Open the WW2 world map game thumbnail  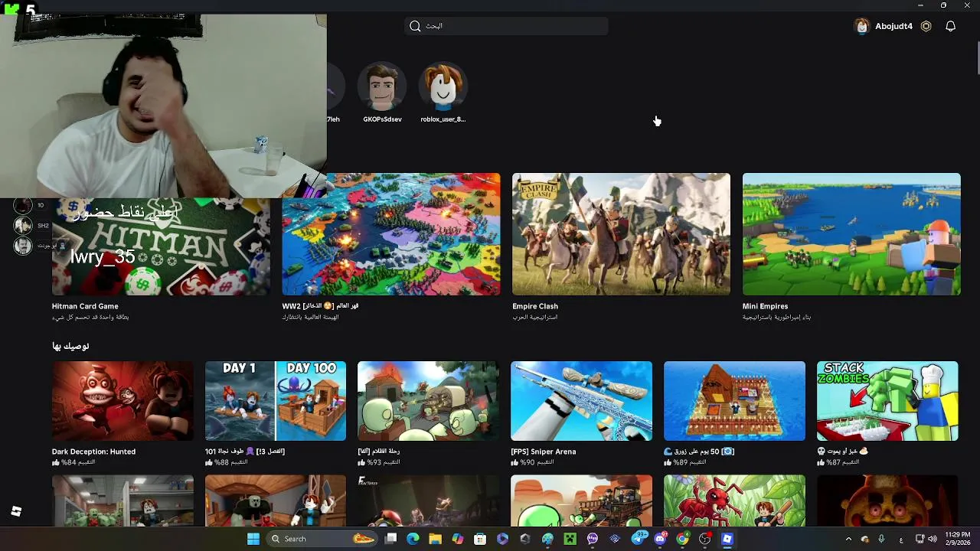click(x=391, y=234)
